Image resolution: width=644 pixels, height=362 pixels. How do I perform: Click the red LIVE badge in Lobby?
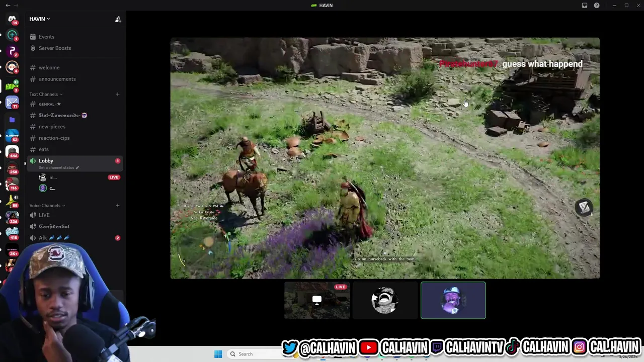click(x=114, y=177)
